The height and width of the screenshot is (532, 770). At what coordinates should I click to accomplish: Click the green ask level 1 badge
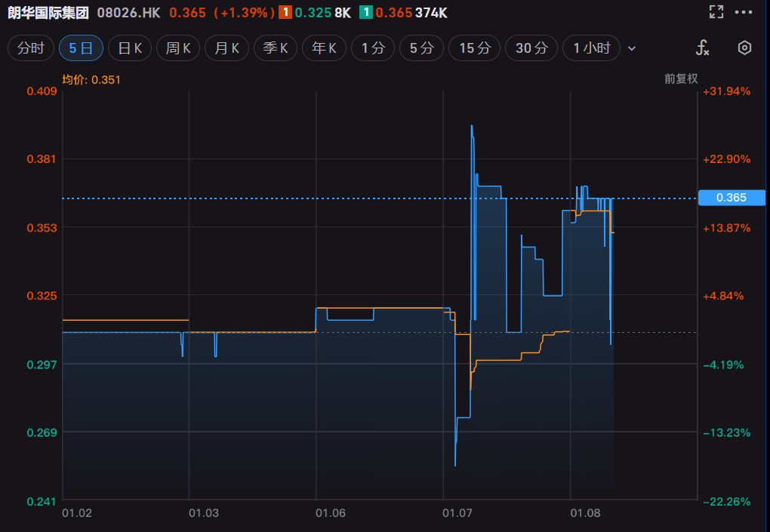click(x=365, y=13)
